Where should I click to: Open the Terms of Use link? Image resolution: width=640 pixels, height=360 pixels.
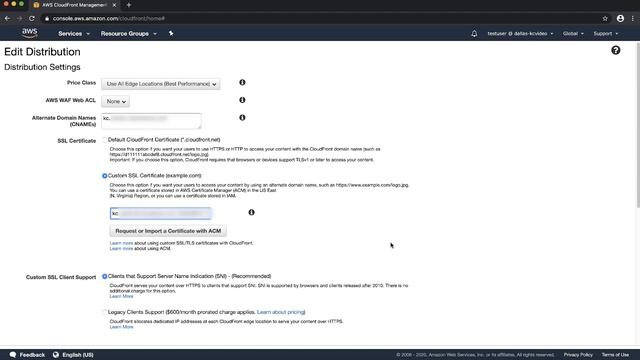(x=615, y=355)
